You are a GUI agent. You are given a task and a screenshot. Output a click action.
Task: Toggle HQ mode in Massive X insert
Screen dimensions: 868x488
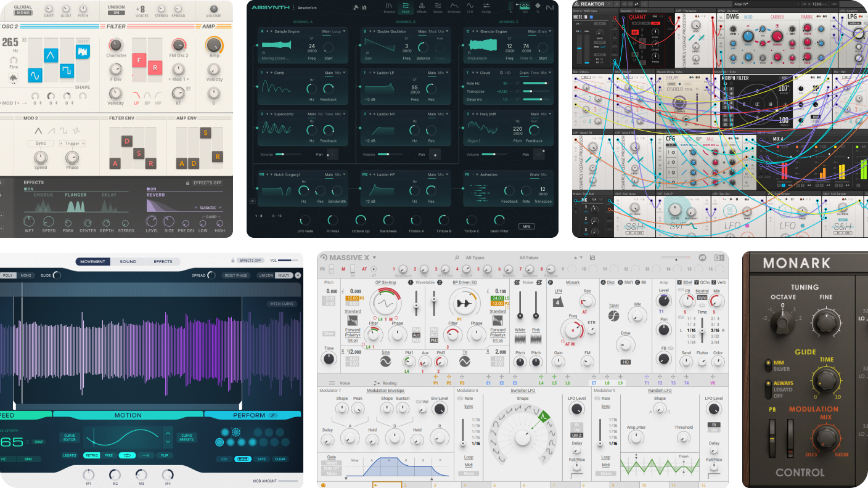pos(626,362)
